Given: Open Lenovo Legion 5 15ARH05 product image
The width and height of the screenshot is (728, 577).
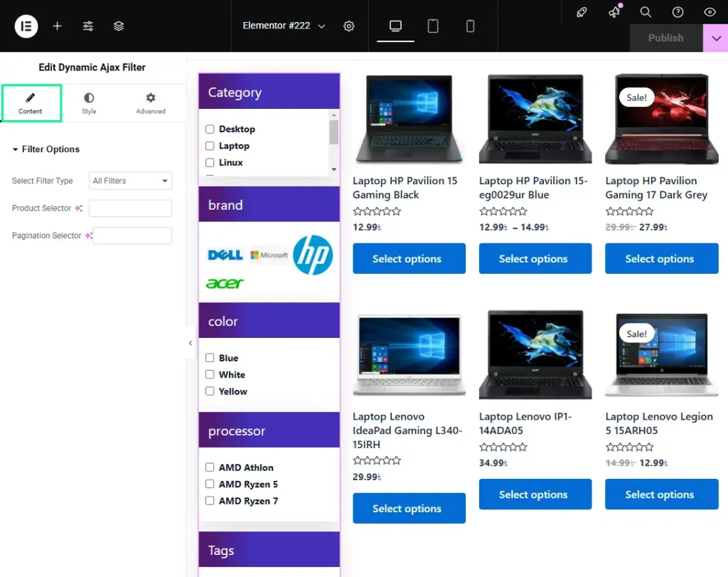Looking at the screenshot, I should (x=662, y=355).
